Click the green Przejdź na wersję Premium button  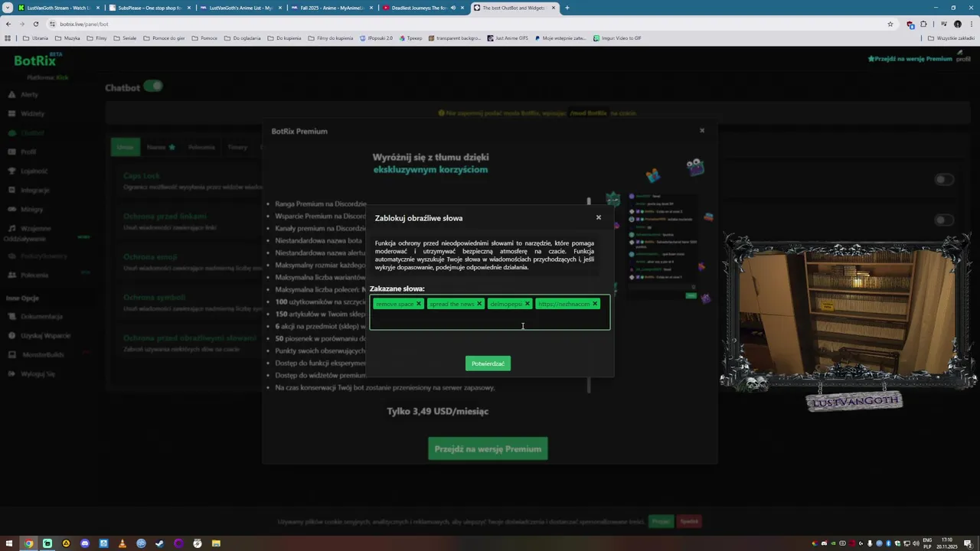tap(488, 449)
